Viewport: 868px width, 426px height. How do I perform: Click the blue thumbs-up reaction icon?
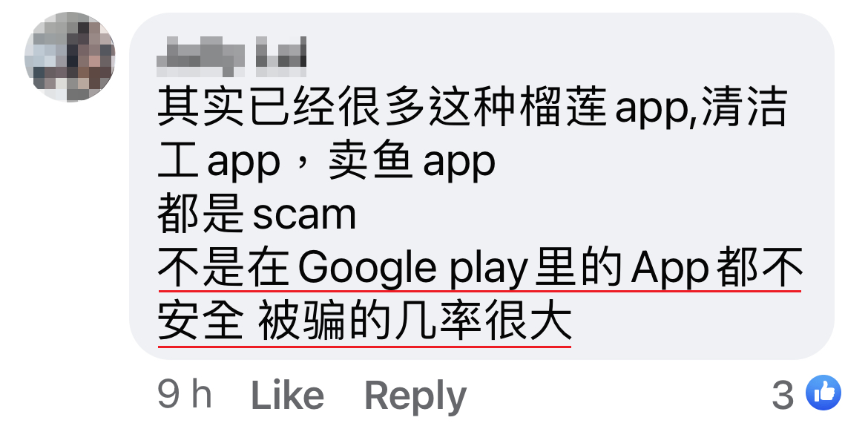pyautogui.click(x=823, y=393)
